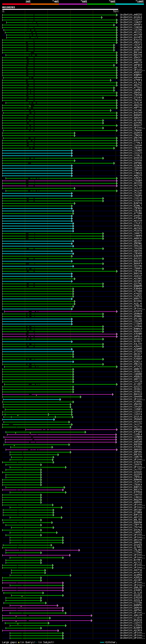Screen dimensions: 146x644
Task: Select the UniRef100_A1DLJ6 label
Action: coord(131,304)
